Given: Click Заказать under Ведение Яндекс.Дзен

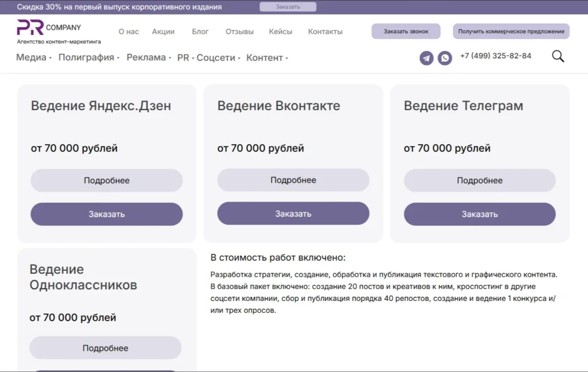Looking at the screenshot, I should click(106, 214).
